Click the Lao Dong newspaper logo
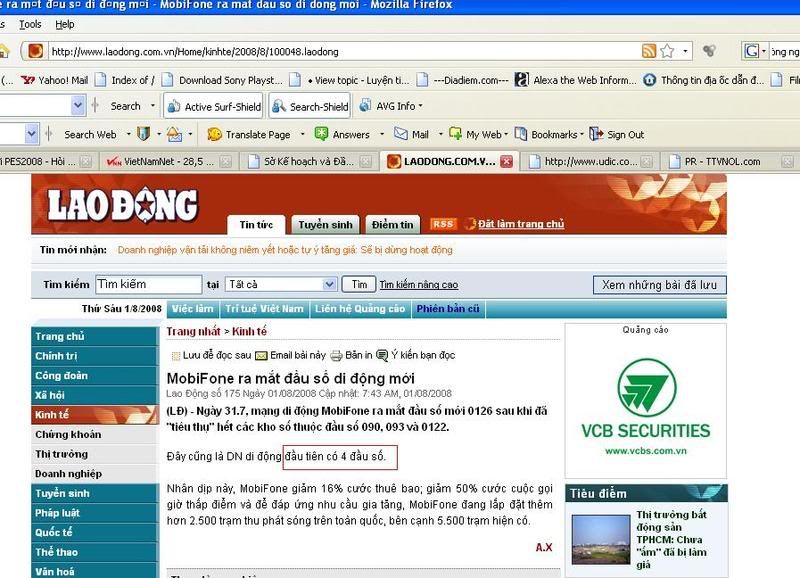 tap(122, 205)
